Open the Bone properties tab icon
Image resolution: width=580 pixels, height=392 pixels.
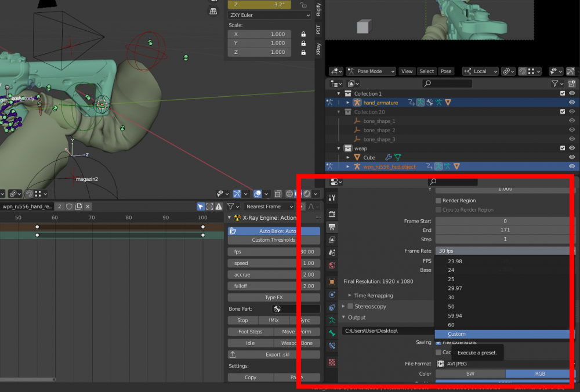click(x=332, y=333)
